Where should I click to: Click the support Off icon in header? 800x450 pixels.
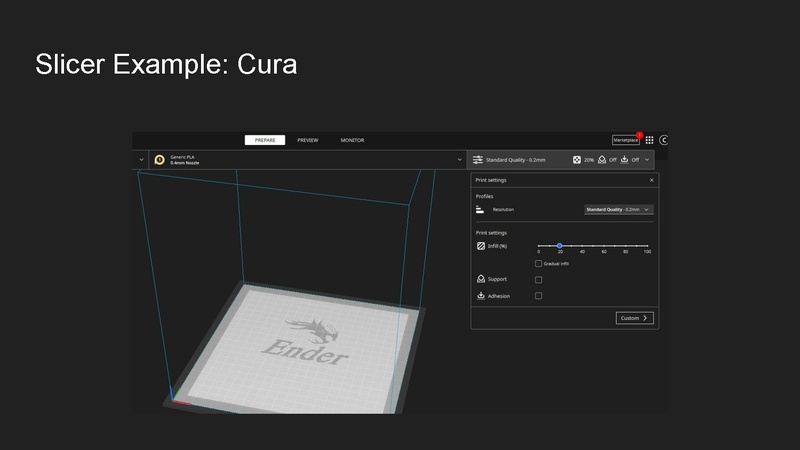pos(602,160)
